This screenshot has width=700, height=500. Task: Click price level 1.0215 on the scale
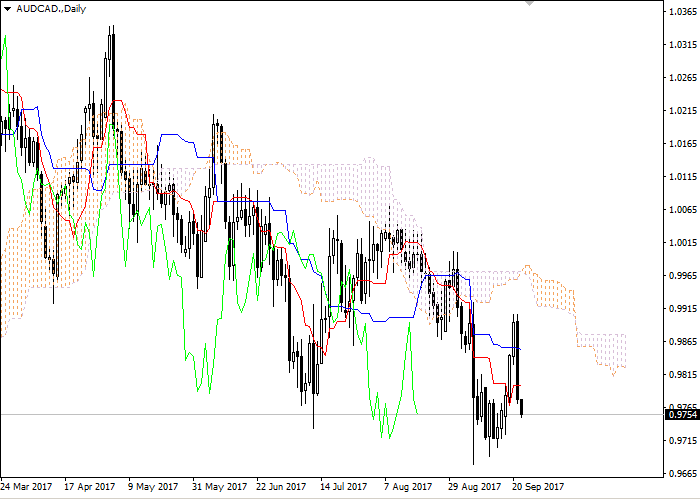pyautogui.click(x=683, y=111)
